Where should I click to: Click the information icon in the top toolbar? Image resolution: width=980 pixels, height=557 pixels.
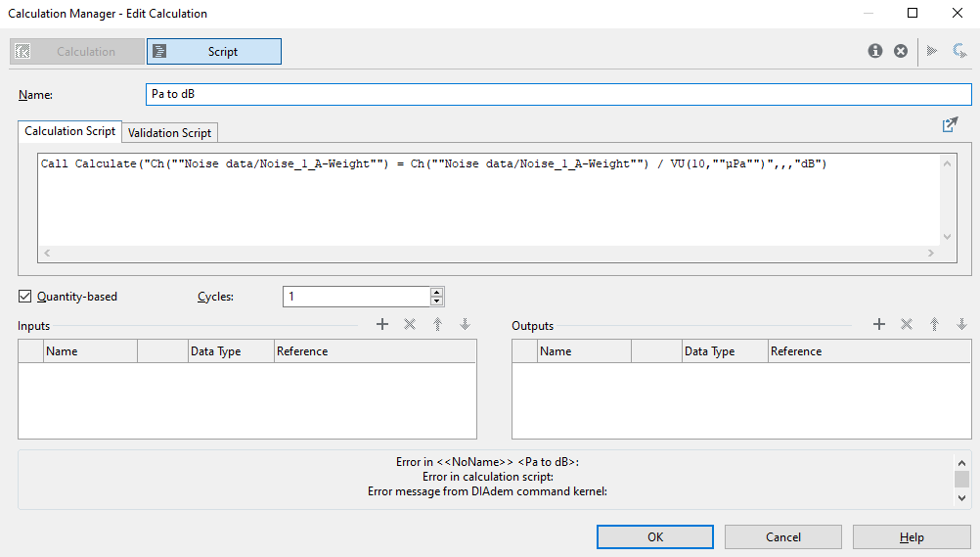pos(875,51)
